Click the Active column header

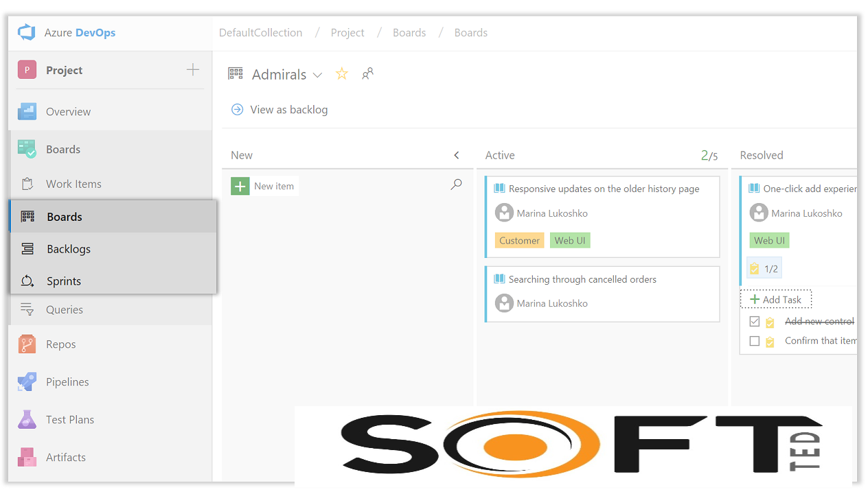(x=500, y=155)
